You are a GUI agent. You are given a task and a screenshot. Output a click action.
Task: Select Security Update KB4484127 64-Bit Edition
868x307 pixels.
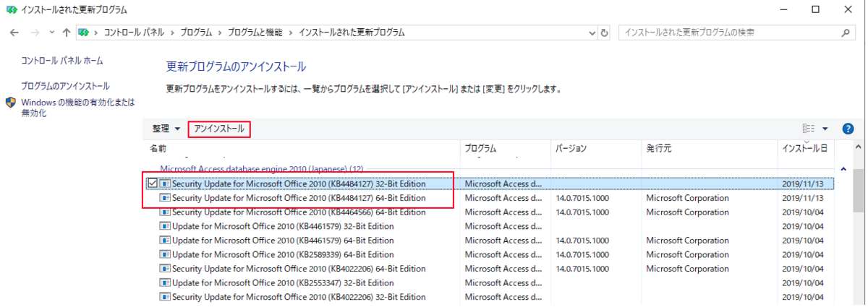299,198
